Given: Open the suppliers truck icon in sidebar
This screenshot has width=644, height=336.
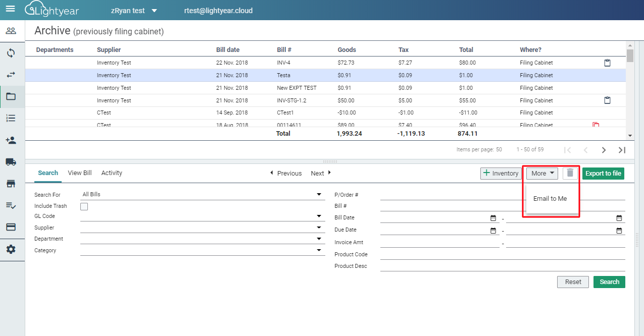Looking at the screenshot, I should coord(11,161).
